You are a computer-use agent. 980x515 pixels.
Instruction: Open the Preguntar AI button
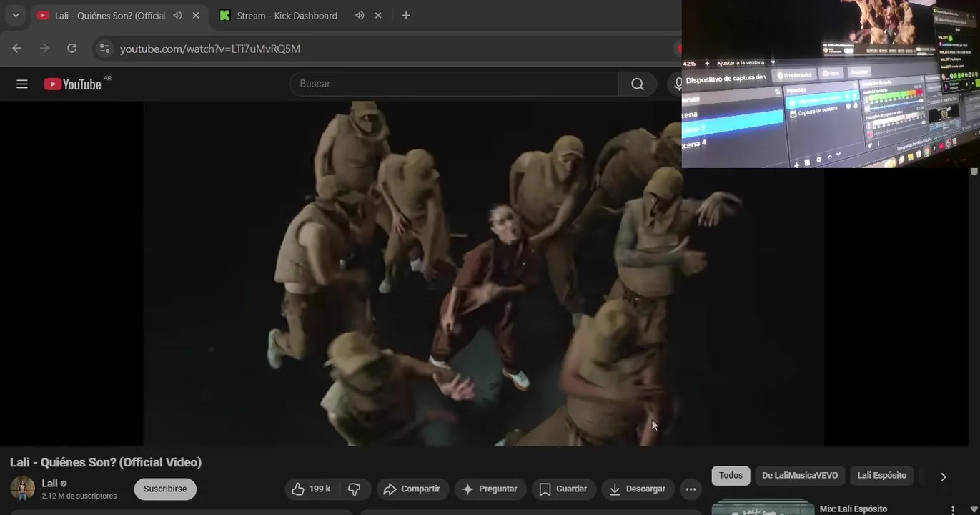(490, 489)
